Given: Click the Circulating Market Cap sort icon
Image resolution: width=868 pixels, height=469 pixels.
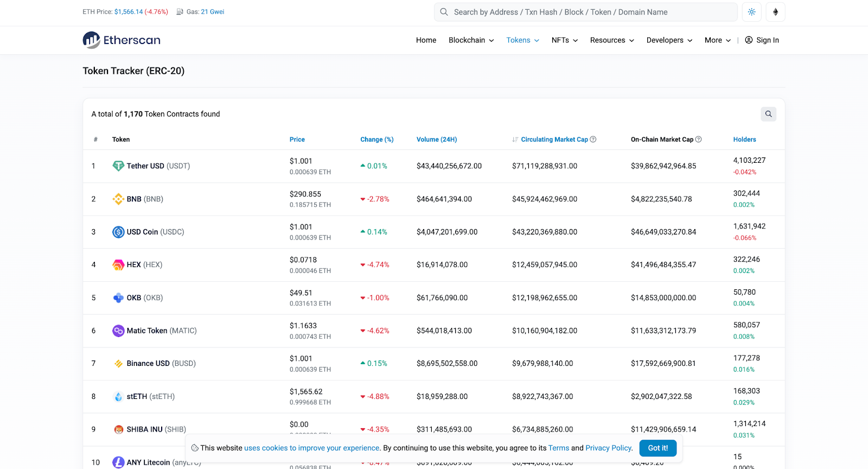Looking at the screenshot, I should coord(515,140).
